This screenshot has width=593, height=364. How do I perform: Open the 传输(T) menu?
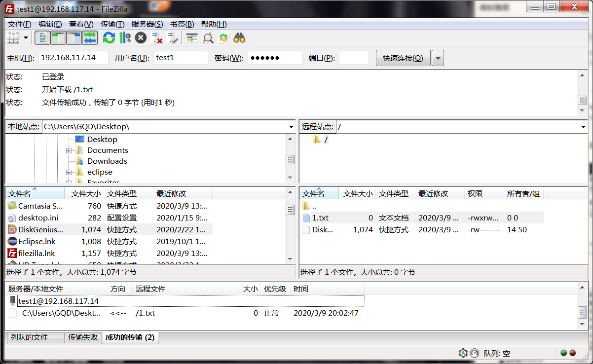(112, 24)
